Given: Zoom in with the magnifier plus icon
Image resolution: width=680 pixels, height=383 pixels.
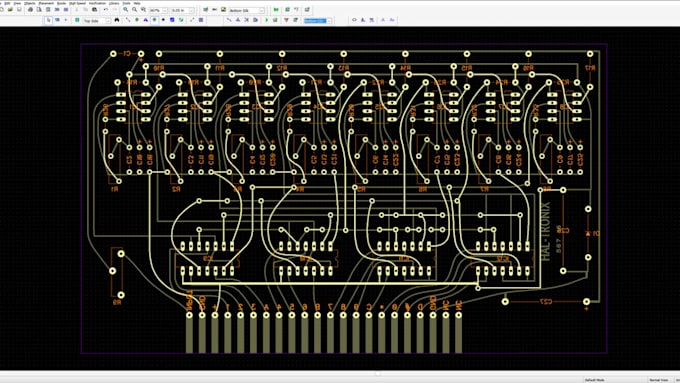Looking at the screenshot, I should coord(125,10).
